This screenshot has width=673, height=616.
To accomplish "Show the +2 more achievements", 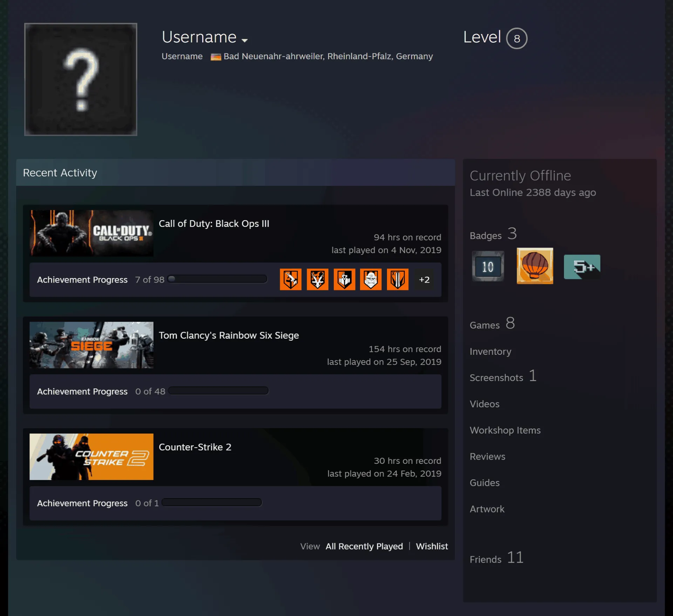I will (424, 279).
